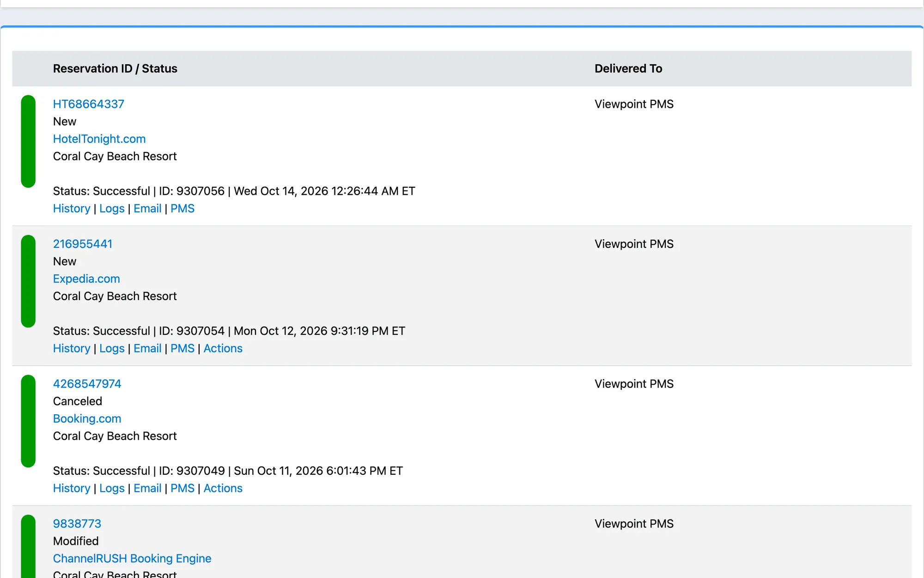Open Email for reservation HT68664337
This screenshot has width=924, height=578.
pyautogui.click(x=147, y=209)
